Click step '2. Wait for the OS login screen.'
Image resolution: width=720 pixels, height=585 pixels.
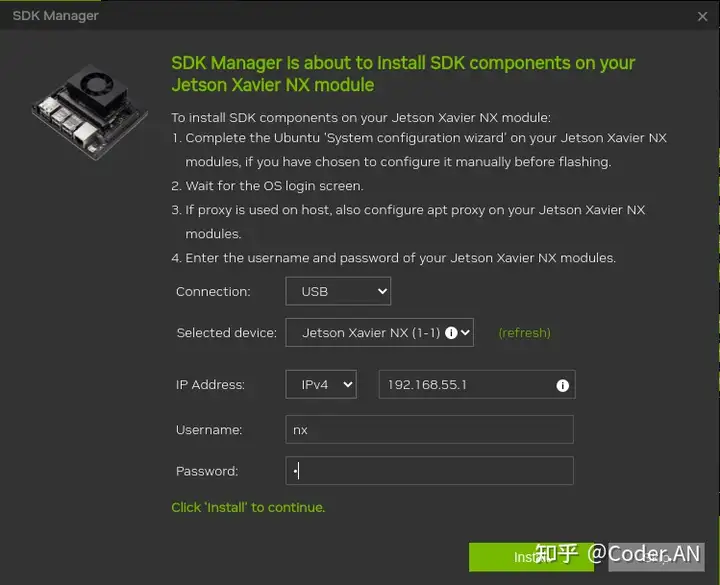(267, 186)
